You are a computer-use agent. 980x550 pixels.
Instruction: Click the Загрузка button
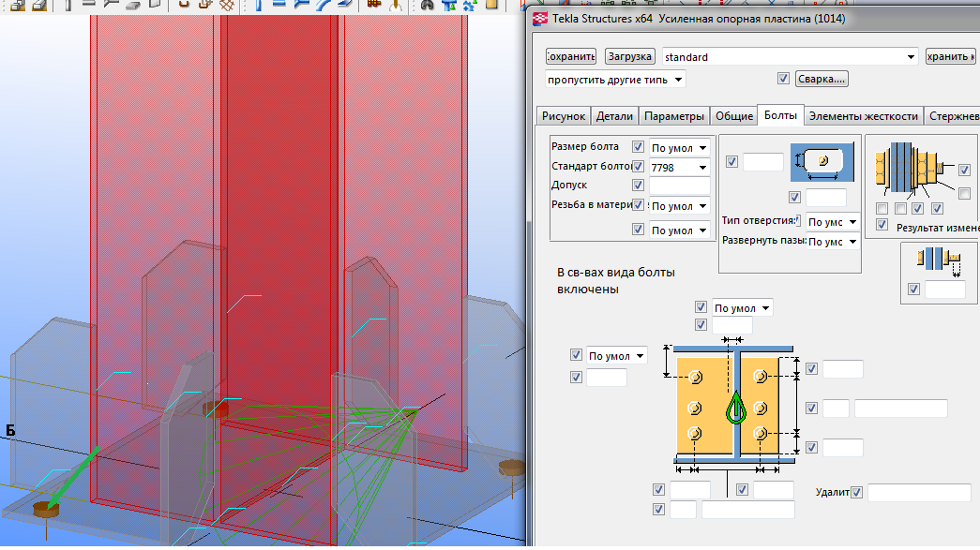coord(629,57)
